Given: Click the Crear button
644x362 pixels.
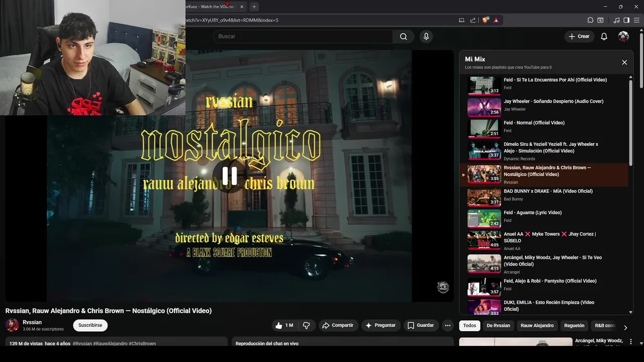Looking at the screenshot, I should tap(579, 36).
